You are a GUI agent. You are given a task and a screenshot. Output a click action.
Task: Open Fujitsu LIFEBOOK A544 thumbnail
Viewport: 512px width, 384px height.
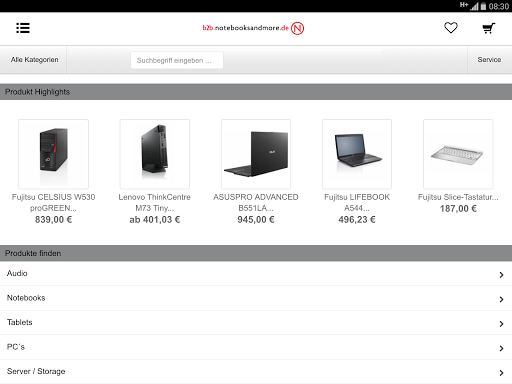pos(357,154)
